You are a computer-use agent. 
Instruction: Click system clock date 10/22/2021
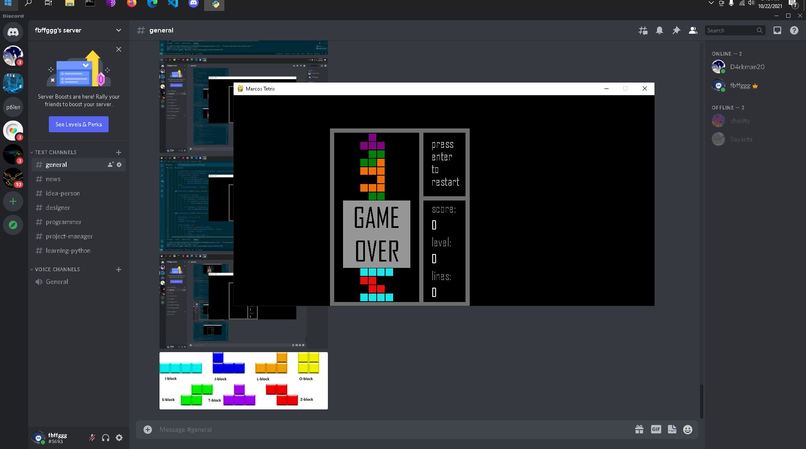(770, 6)
